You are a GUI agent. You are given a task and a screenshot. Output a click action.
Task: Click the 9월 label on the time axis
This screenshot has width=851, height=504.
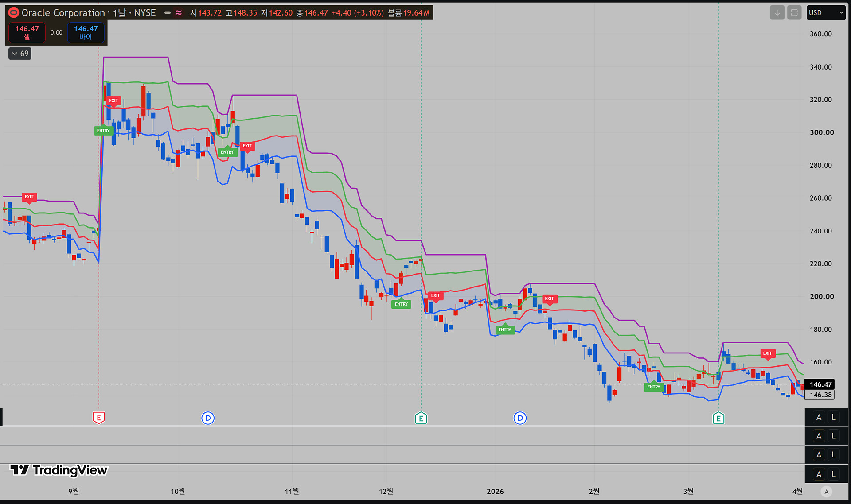pos(74,491)
